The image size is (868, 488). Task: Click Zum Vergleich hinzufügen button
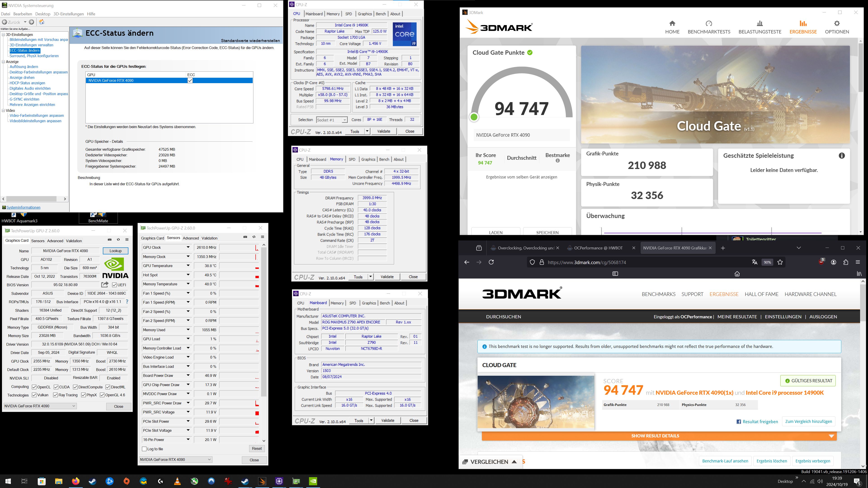(x=808, y=421)
